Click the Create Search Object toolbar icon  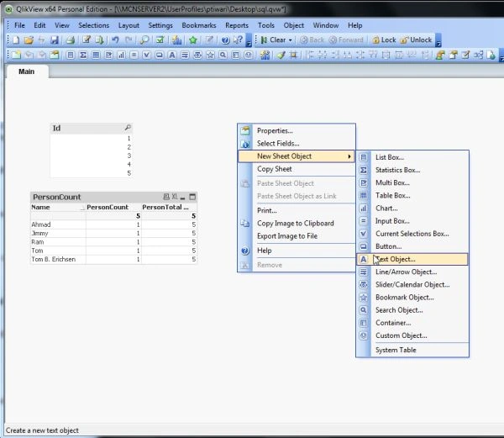click(223, 55)
